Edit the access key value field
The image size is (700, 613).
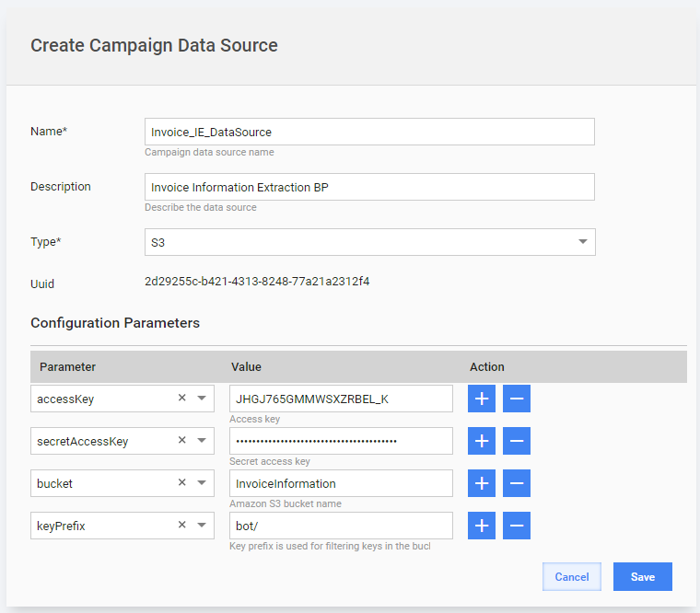(341, 399)
